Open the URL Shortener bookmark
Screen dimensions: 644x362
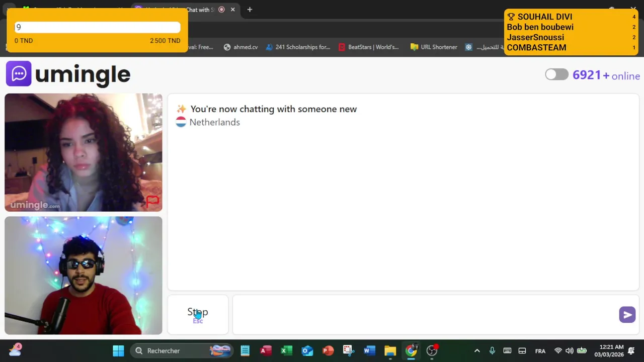click(434, 47)
